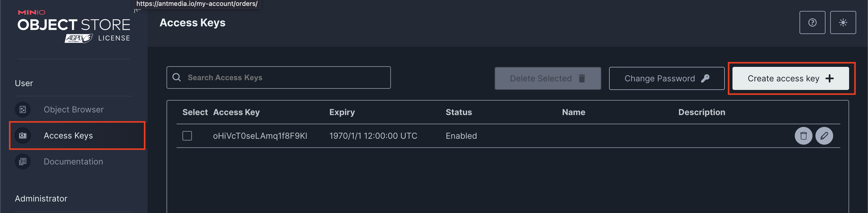This screenshot has height=213, width=868.
Task: Open Documentation menu item
Action: coord(74,161)
